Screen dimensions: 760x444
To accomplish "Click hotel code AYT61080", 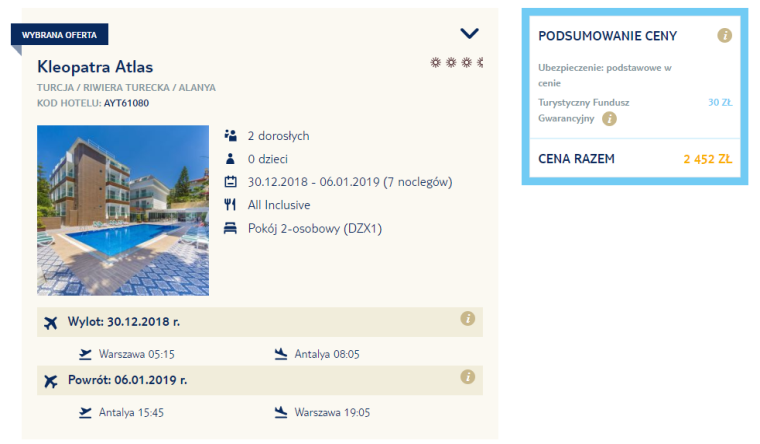I will 127,103.
